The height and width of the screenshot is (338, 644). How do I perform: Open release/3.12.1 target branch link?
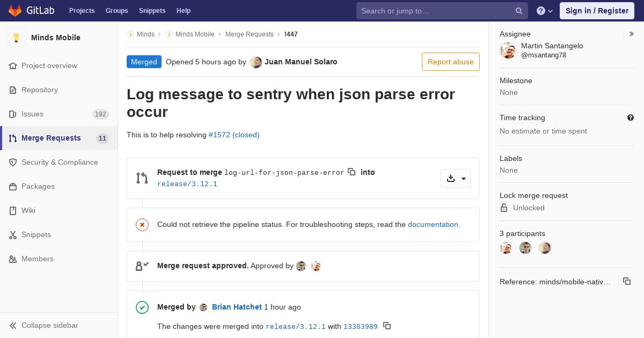coord(187,184)
